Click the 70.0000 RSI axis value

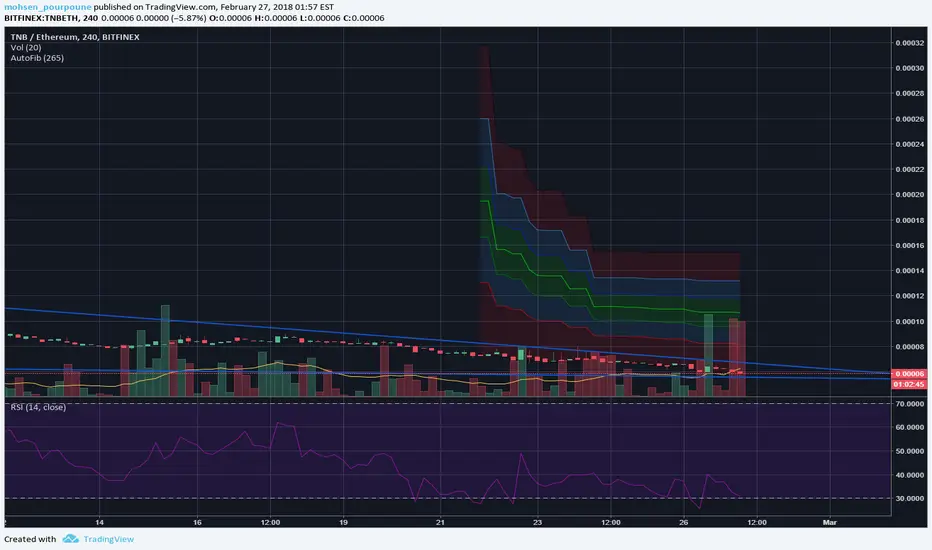pyautogui.click(x=909, y=404)
